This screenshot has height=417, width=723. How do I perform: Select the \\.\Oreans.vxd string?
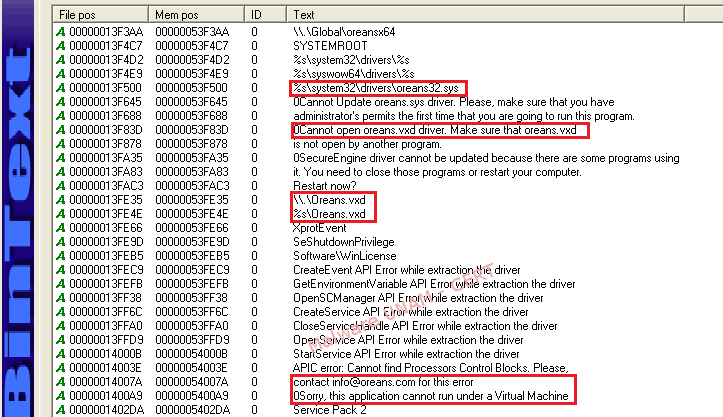[329, 200]
